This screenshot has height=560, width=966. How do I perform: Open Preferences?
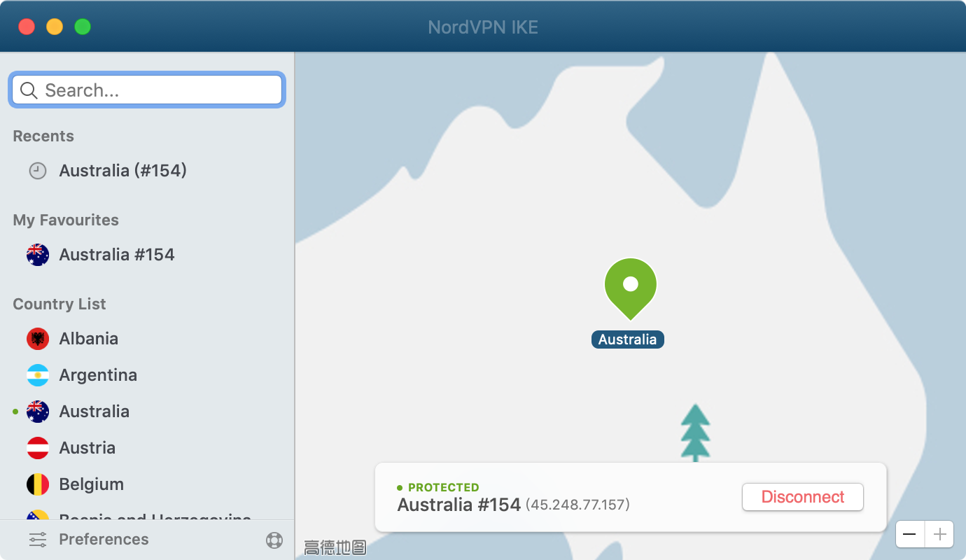(x=104, y=540)
